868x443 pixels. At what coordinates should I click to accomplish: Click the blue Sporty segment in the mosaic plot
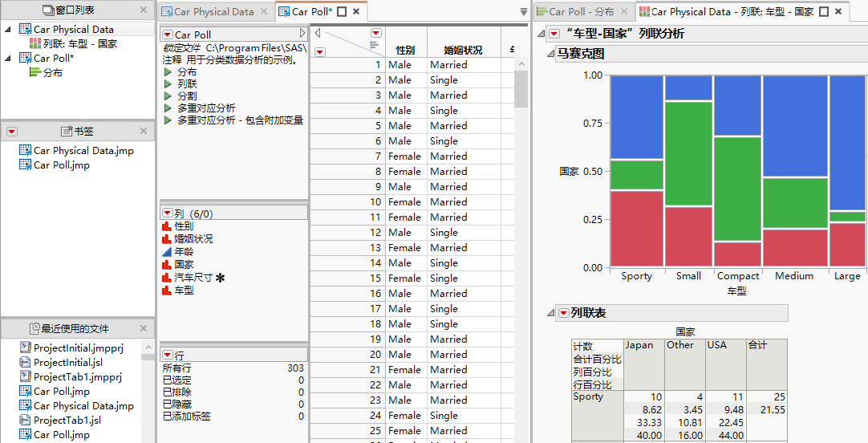[x=637, y=117]
